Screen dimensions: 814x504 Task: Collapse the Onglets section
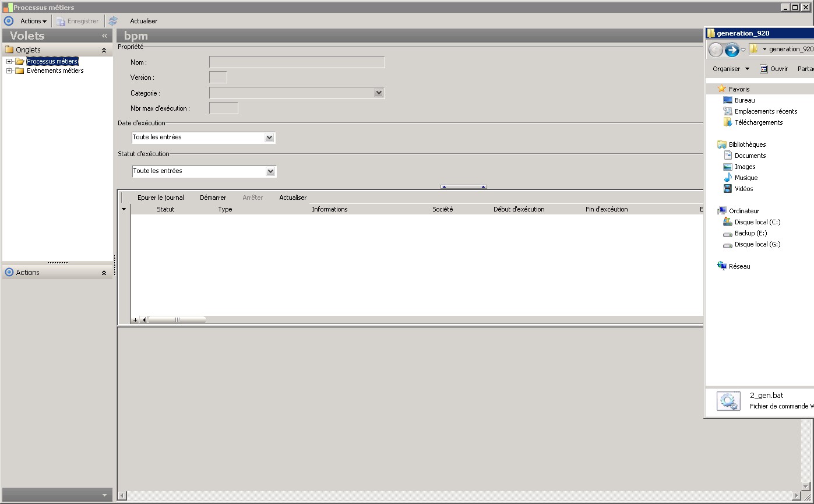click(104, 50)
